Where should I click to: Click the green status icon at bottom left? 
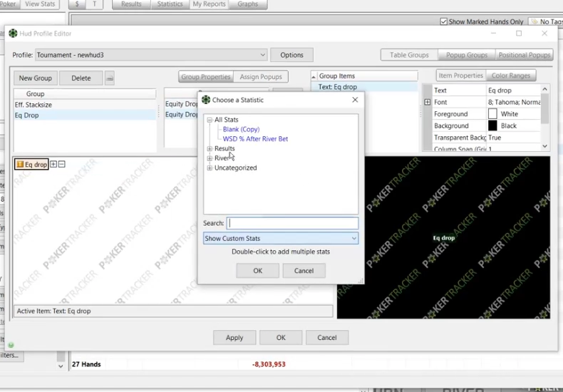pyautogui.click(x=11, y=345)
